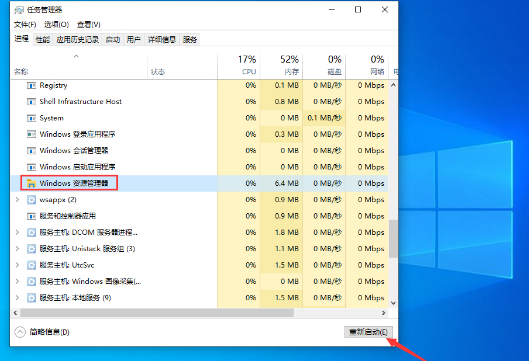Viewport: 529px width, 361px height.
Task: Click the 简略信息 collapse arrow icon
Action: pos(20,332)
